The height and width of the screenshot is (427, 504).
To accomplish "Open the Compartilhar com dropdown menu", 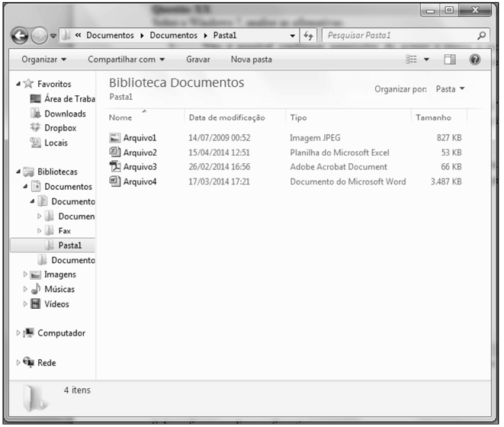I will [x=126, y=59].
